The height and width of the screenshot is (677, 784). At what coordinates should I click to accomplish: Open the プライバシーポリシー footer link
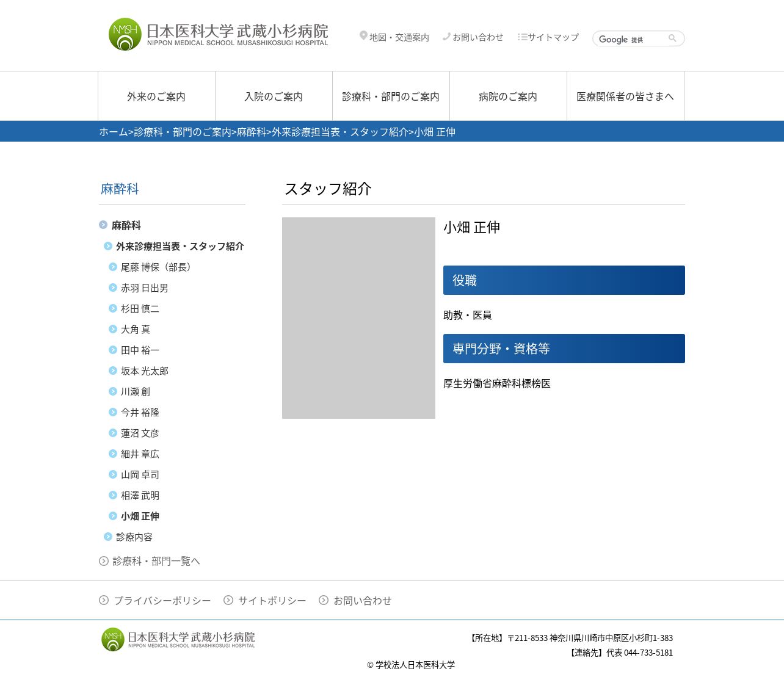162,600
